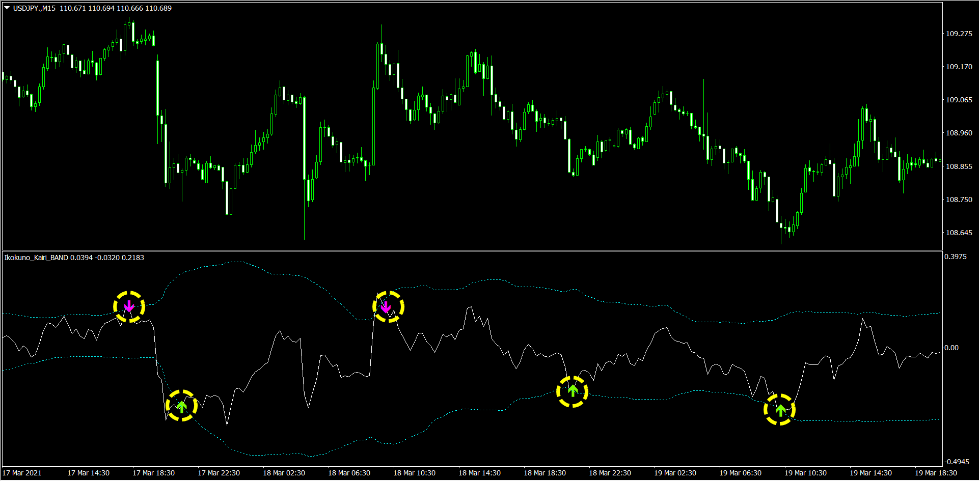Click the 108.855 price level label

coord(959,166)
